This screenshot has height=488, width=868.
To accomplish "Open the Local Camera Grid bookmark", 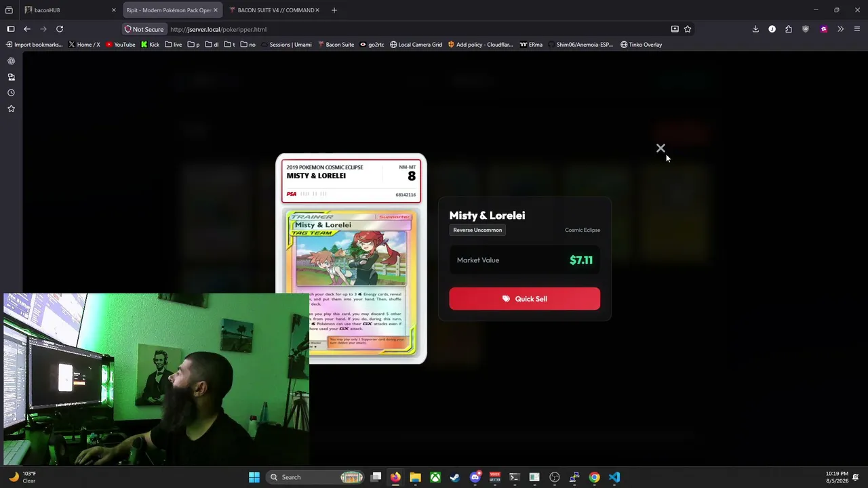I will pyautogui.click(x=416, y=45).
